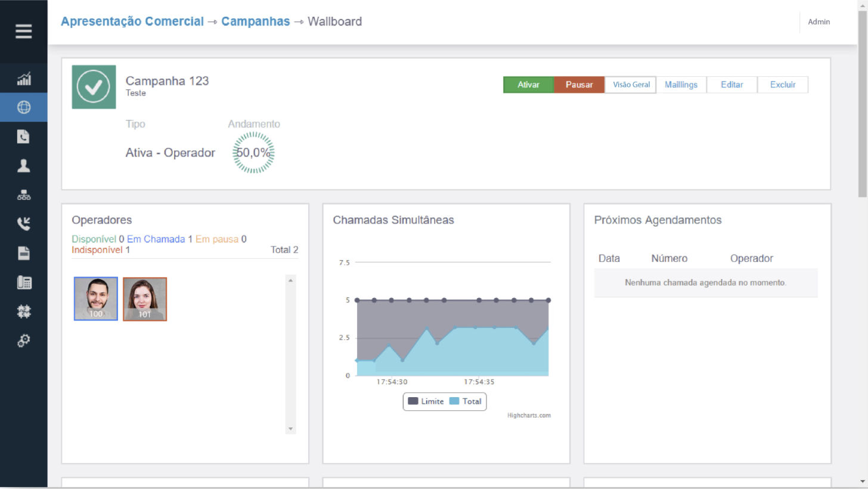Select operator 101 photo

click(x=145, y=299)
